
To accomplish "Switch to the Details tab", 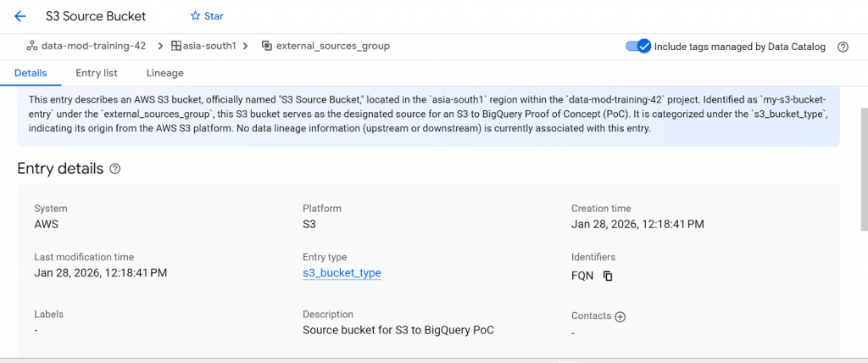I will [x=31, y=73].
